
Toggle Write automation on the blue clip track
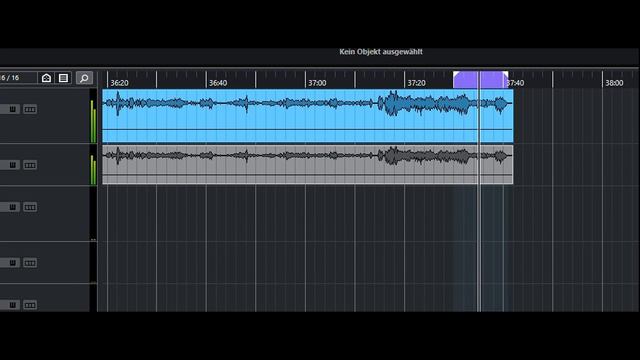tap(12, 109)
